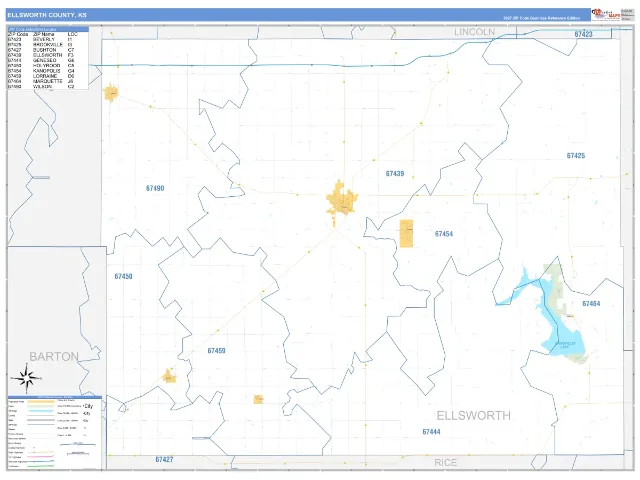Click the 67450 ZIP label on the map
This screenshot has height=480, width=640.
click(x=123, y=276)
